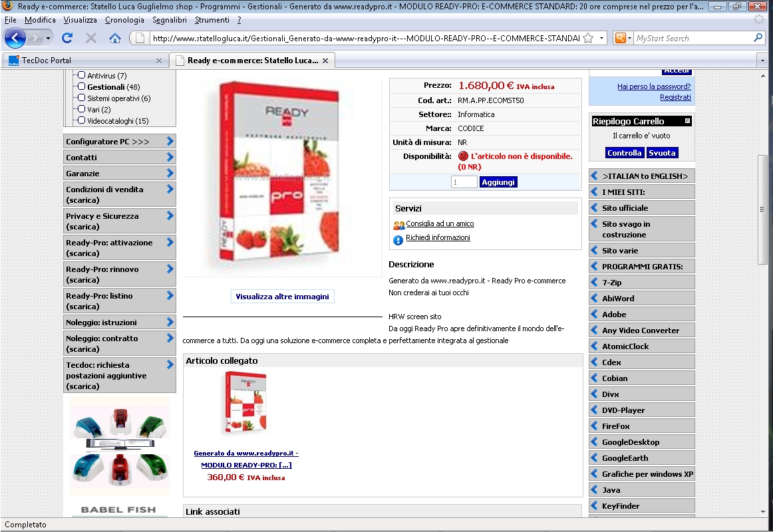Click arrow icon beside Java
Viewport: 773px width, 532px height.
pyautogui.click(x=595, y=489)
